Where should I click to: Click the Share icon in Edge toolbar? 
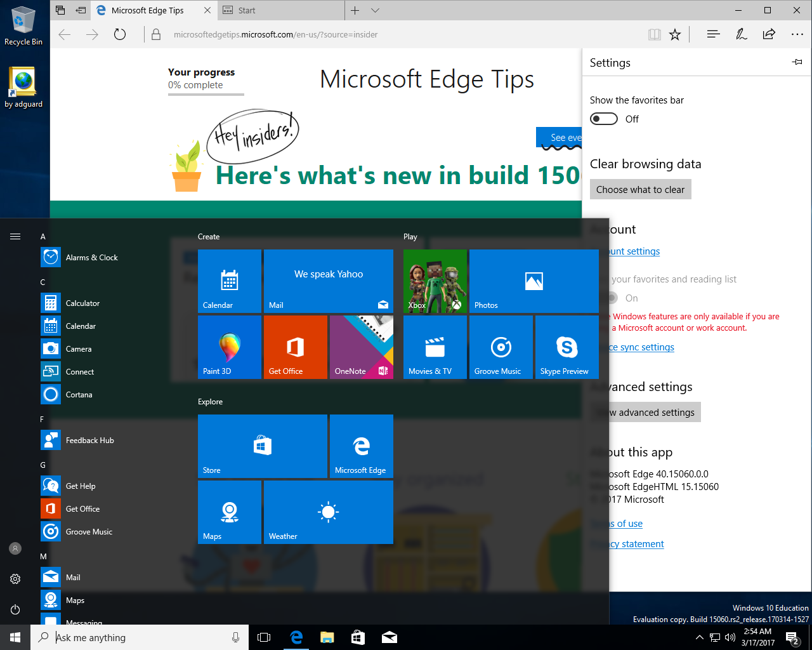point(769,34)
